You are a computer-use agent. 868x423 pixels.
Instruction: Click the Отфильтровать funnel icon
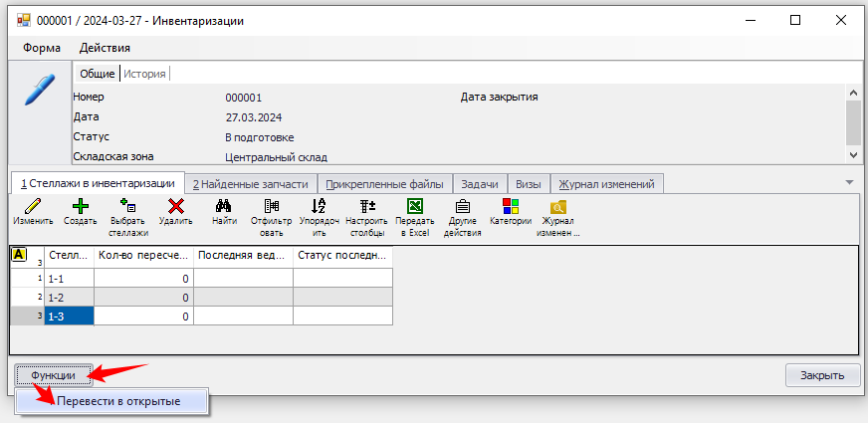[272, 207]
